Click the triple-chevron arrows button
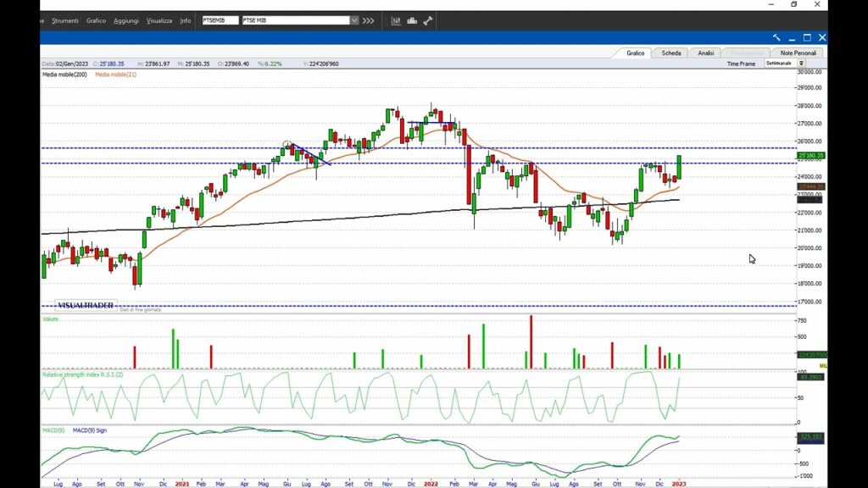Image resolution: width=868 pixels, height=488 pixels. click(368, 20)
